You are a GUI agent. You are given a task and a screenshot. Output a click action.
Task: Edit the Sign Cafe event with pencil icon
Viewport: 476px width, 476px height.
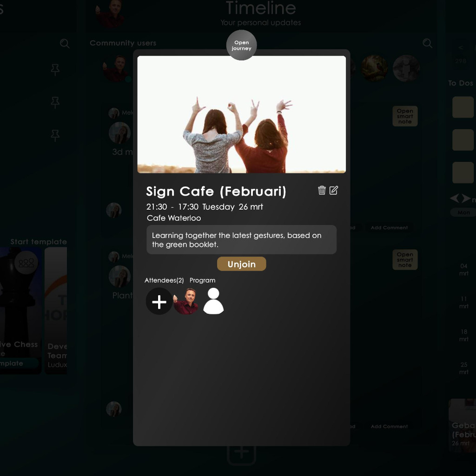334,190
